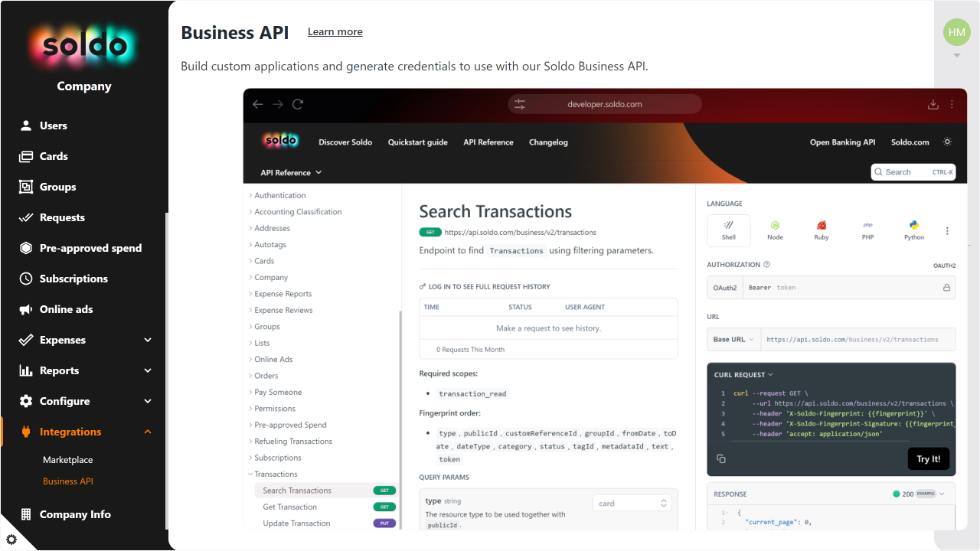Screen dimensions: 980x551
Task: Click the Requests double-check icon
Action: 26,217
